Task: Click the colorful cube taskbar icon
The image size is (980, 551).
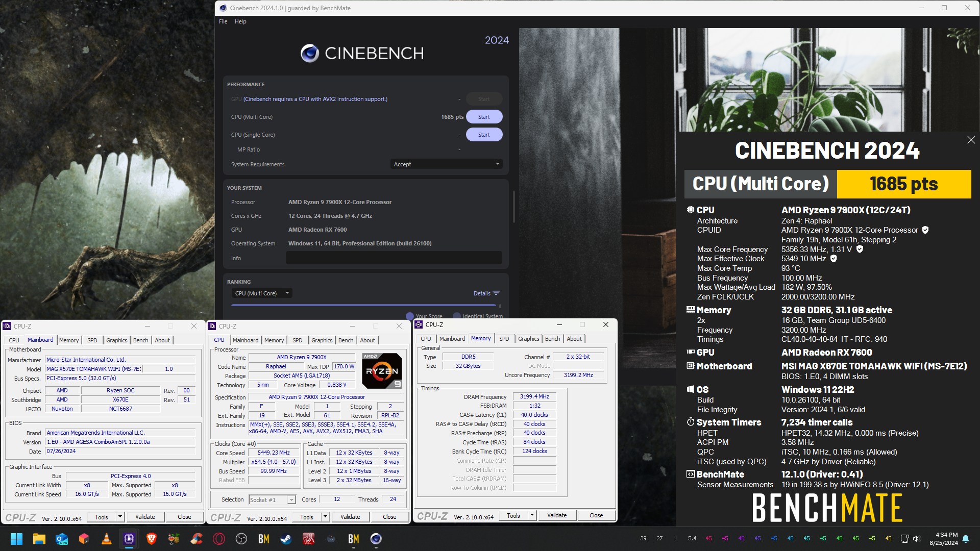Action: [x=84, y=539]
